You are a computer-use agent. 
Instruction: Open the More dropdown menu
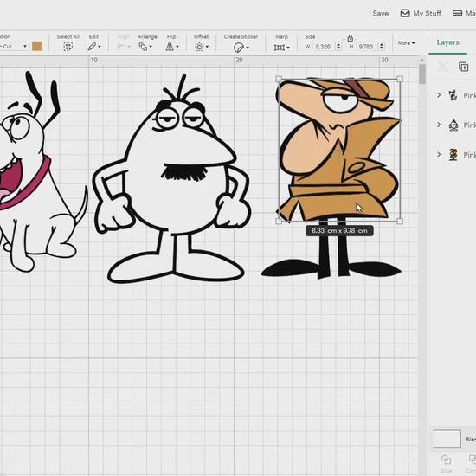click(x=406, y=42)
